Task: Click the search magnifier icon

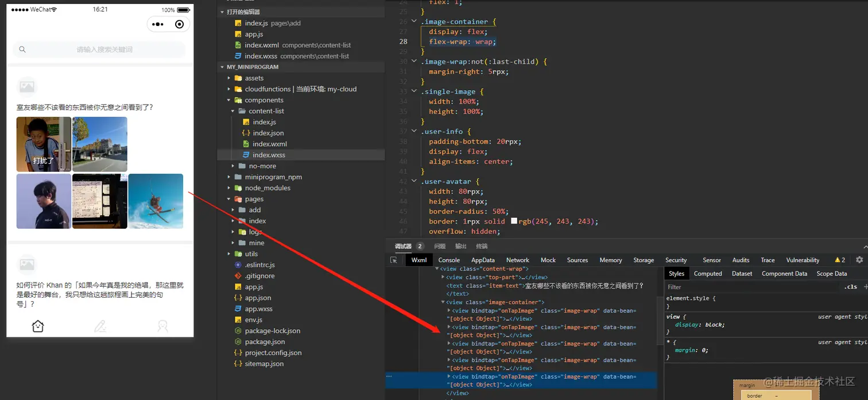Action: click(22, 49)
